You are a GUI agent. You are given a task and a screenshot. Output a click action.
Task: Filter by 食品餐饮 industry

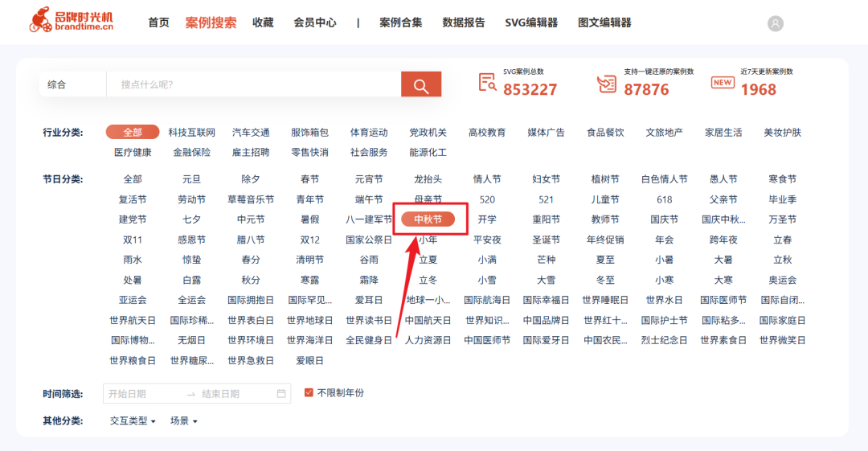click(x=605, y=133)
